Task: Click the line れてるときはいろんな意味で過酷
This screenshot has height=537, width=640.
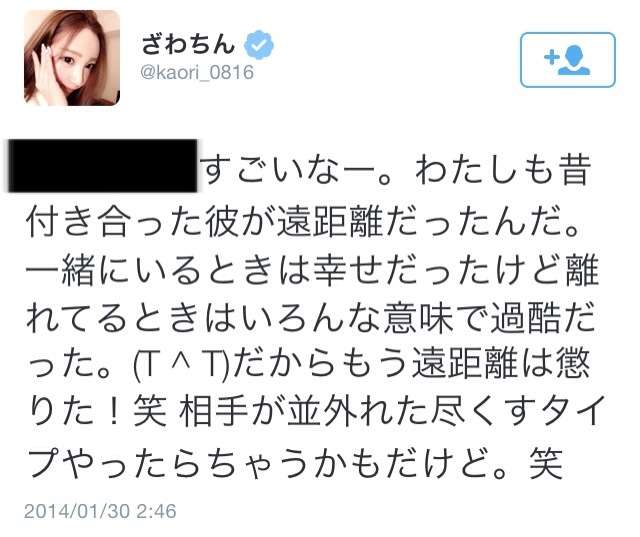Action: [x=311, y=318]
